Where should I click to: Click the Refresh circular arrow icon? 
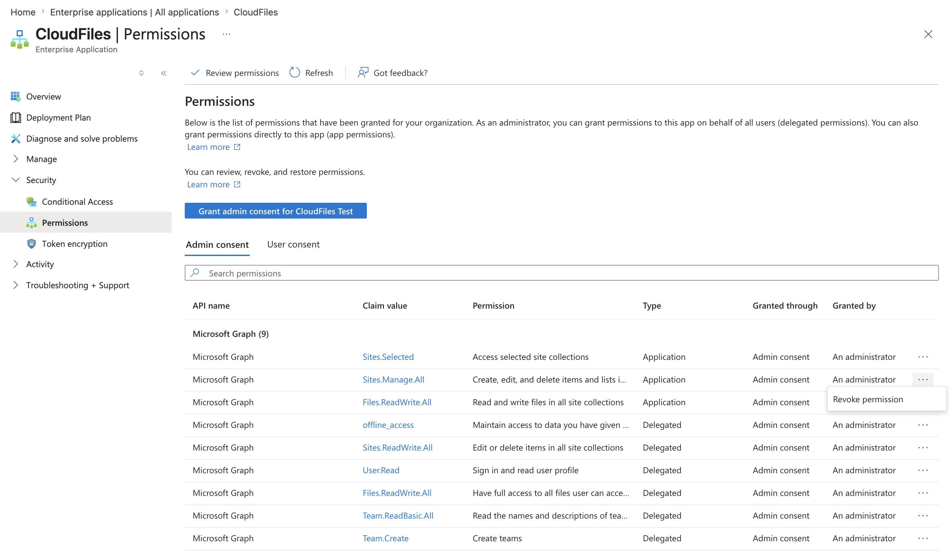point(295,73)
